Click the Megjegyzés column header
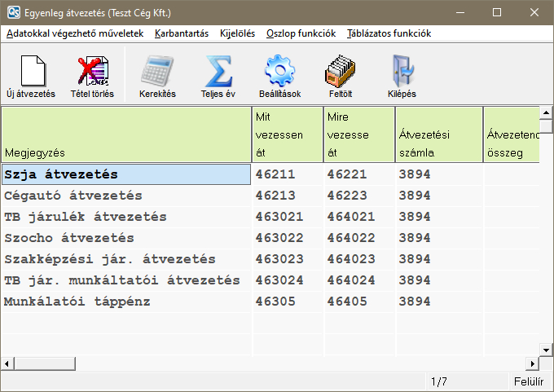 (x=126, y=134)
